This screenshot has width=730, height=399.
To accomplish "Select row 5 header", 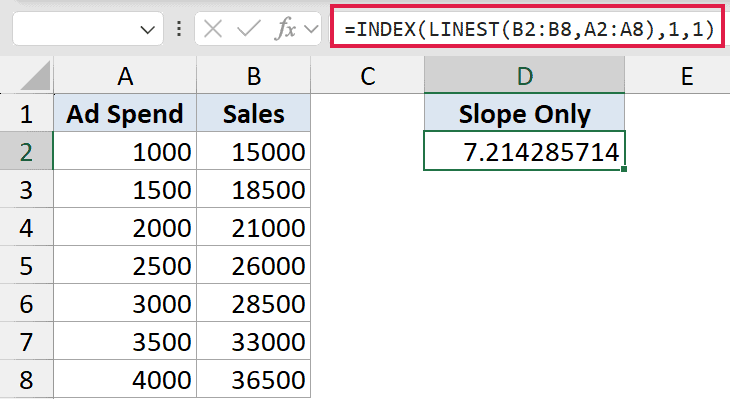I will [x=27, y=265].
